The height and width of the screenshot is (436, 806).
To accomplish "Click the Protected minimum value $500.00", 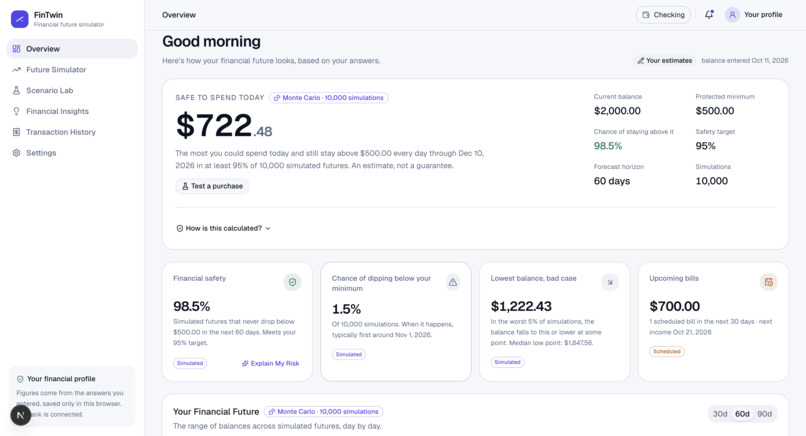I will (715, 111).
